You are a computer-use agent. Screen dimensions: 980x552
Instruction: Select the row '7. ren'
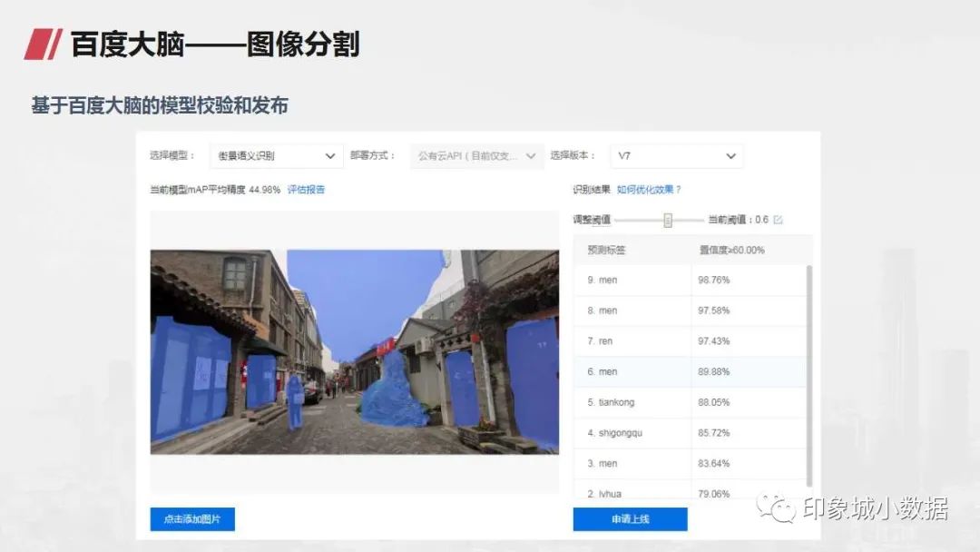[690, 341]
